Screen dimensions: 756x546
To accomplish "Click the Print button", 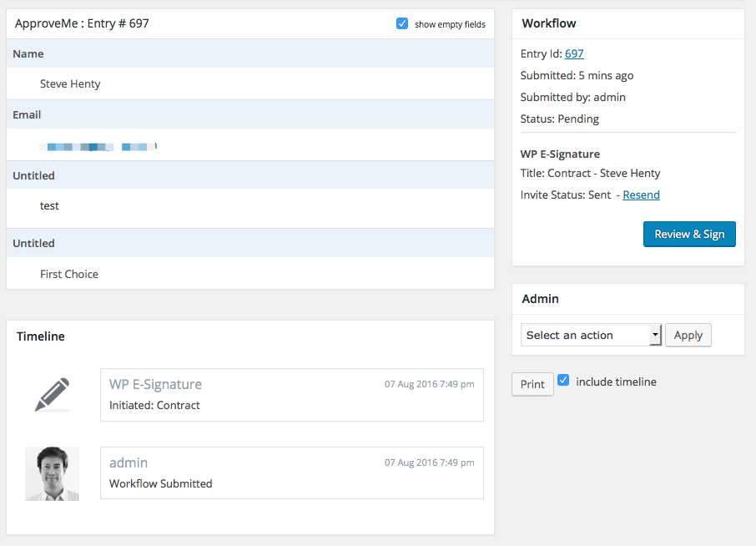I will (x=532, y=384).
